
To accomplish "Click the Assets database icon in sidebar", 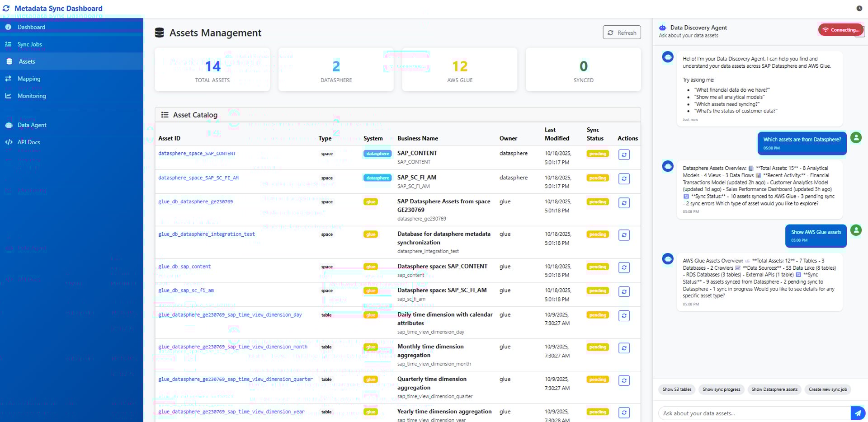I will pyautogui.click(x=9, y=61).
